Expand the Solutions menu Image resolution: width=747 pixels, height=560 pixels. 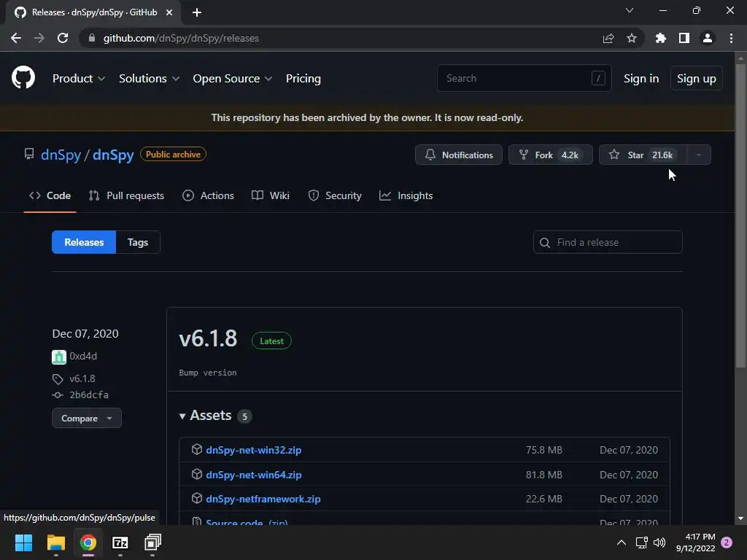pos(149,79)
